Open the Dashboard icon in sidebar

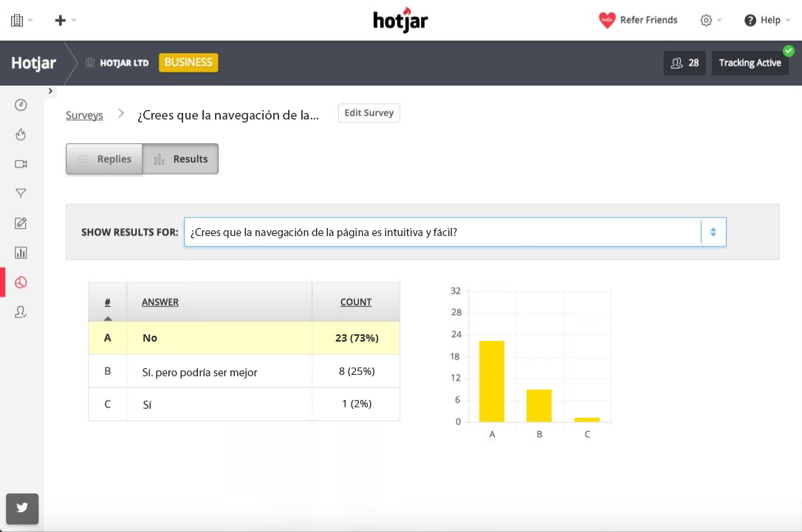coord(21,105)
